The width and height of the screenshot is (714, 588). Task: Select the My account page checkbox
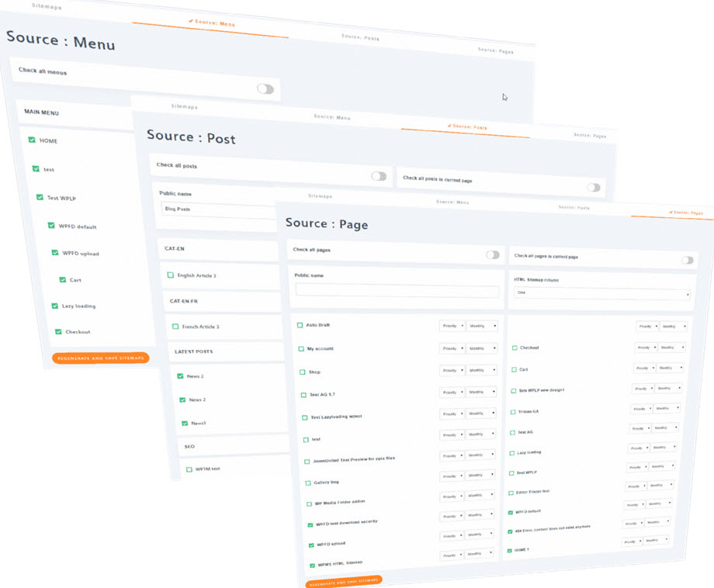[301, 349]
